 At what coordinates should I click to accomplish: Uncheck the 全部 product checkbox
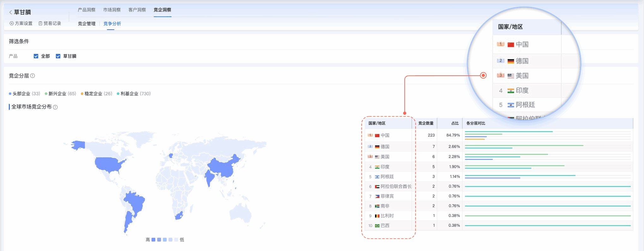[x=36, y=56]
